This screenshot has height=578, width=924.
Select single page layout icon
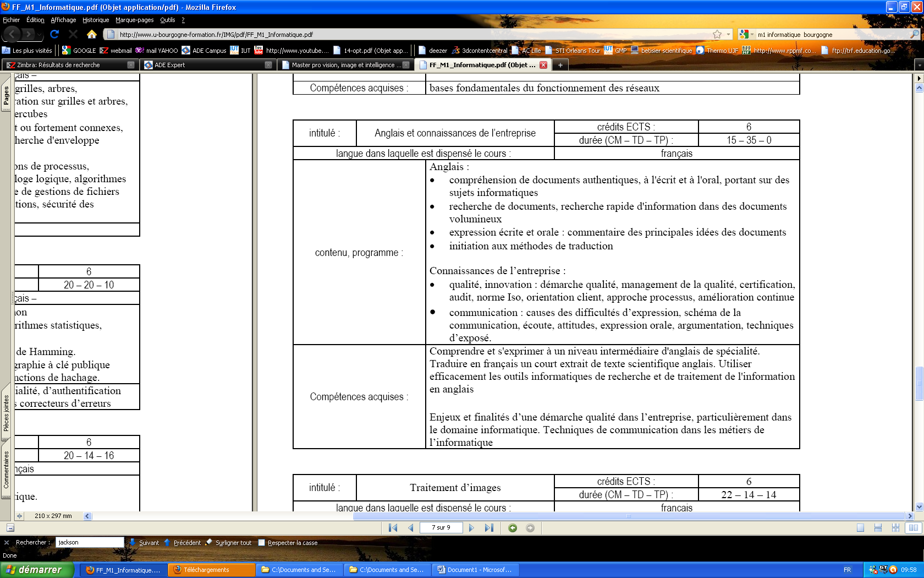pos(860,527)
